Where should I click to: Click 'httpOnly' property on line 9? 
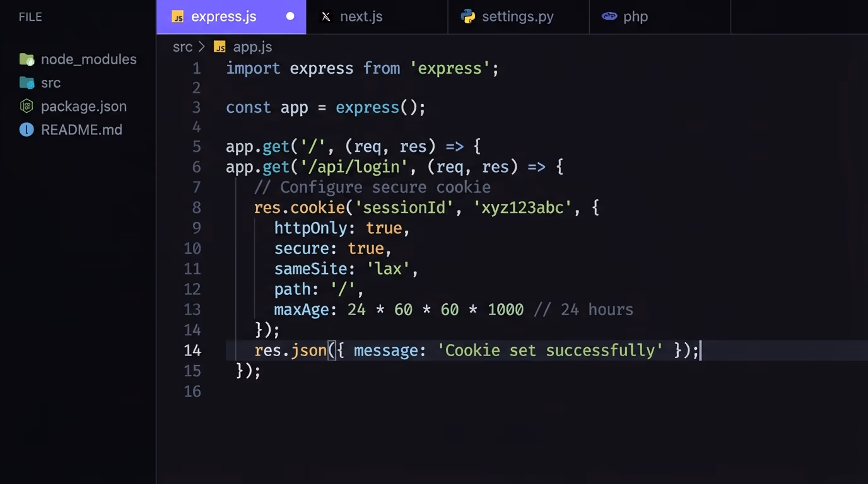click(x=311, y=228)
